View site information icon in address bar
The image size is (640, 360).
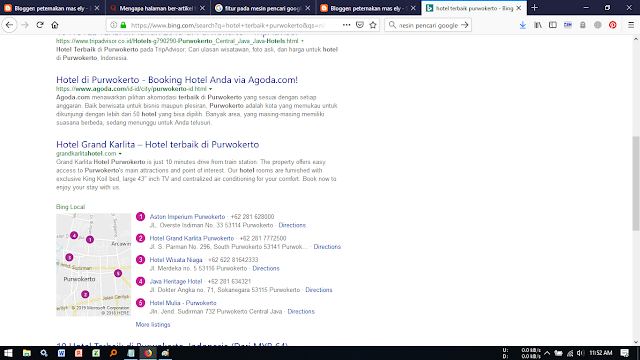[x=113, y=25]
